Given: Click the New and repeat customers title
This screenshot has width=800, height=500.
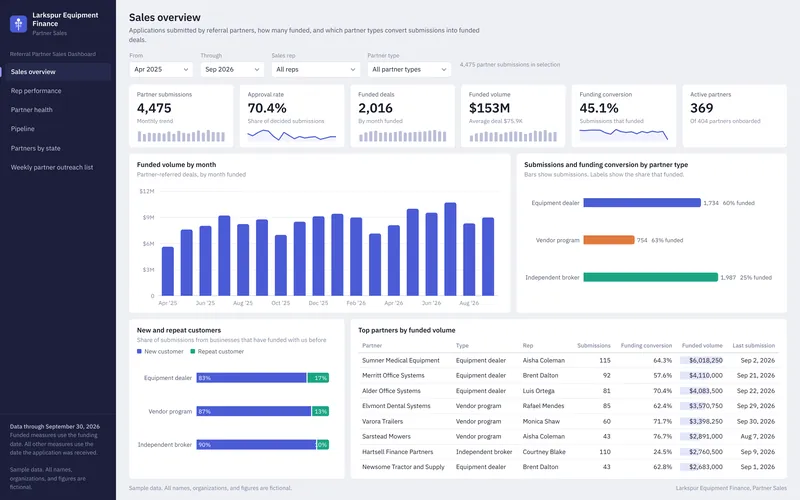Looking at the screenshot, I should 179,331.
